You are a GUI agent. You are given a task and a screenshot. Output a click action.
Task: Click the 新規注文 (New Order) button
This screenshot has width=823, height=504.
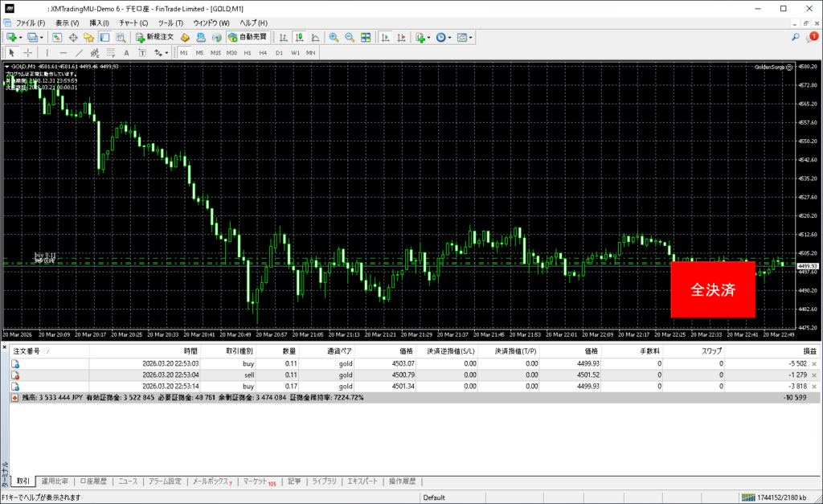pyautogui.click(x=156, y=37)
